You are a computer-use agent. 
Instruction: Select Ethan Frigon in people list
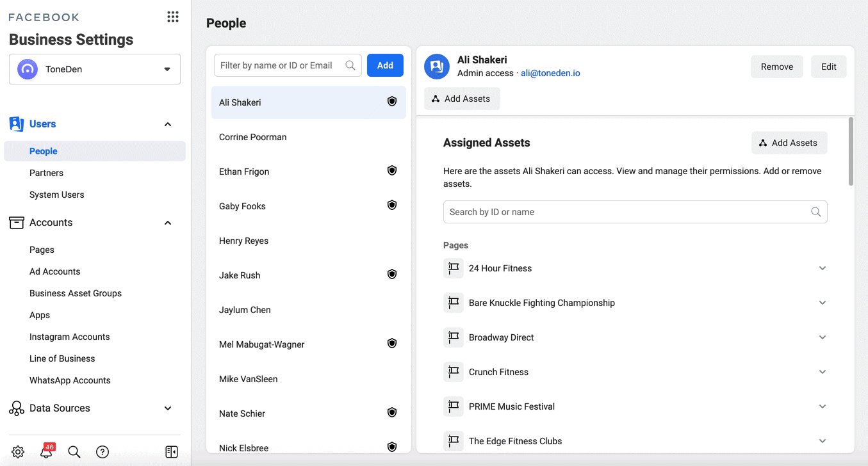click(x=309, y=172)
